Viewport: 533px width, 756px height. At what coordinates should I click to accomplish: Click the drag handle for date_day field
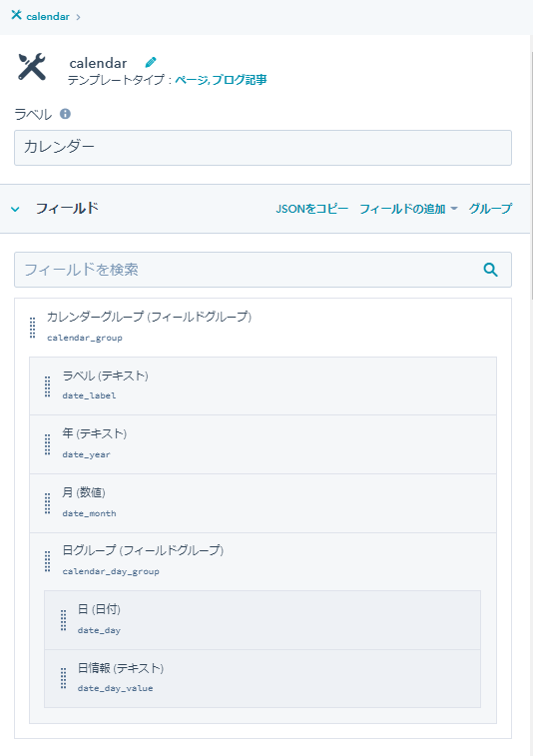coord(63,620)
